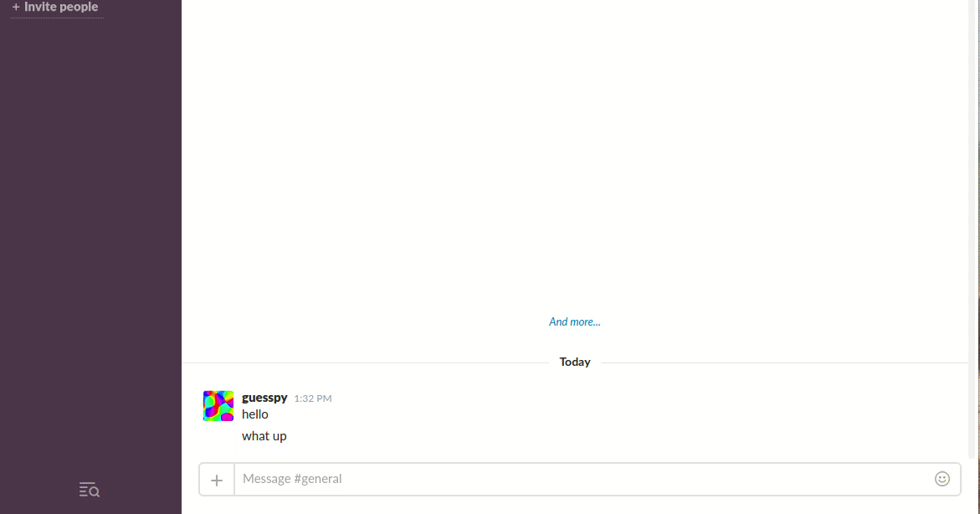Screen dimensions: 980x514
Task: Click the divider line left of Today
Action: 365,362
